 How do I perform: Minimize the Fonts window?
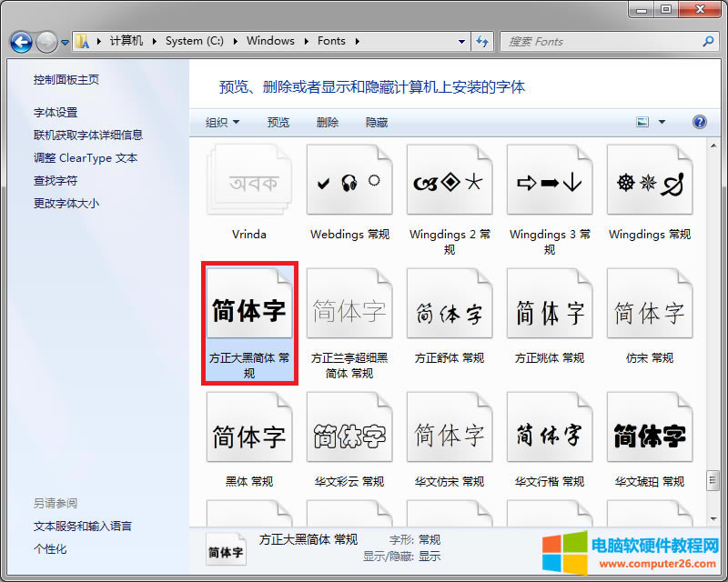[642, 9]
